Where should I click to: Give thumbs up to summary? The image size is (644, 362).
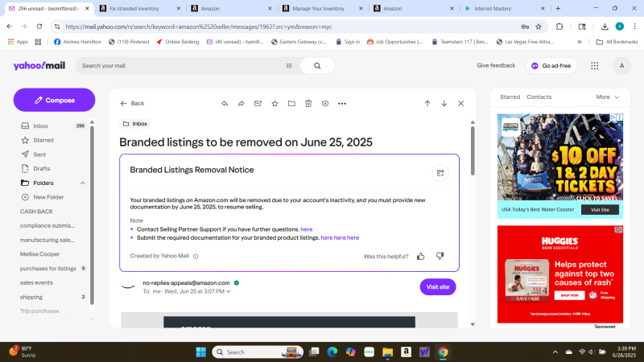click(x=420, y=256)
